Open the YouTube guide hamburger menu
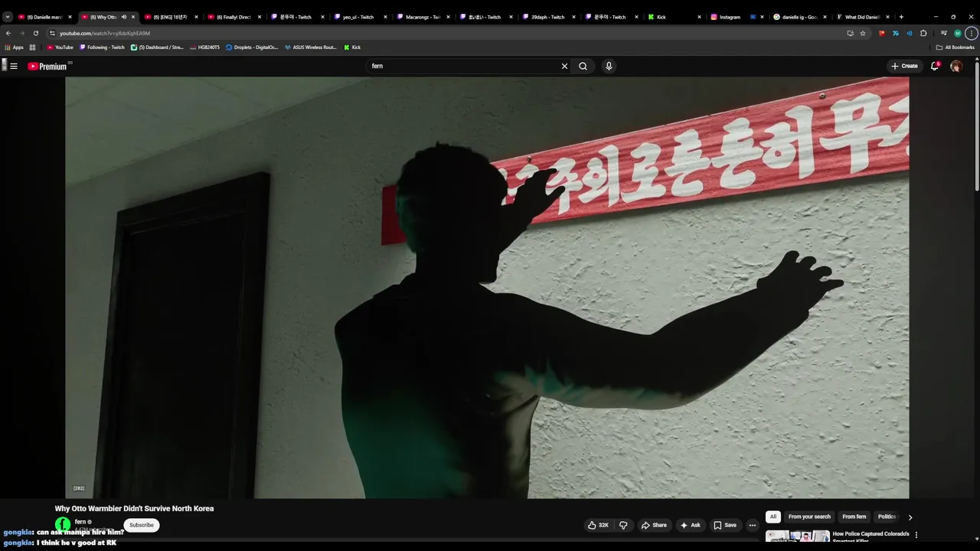This screenshot has height=551, width=980. (x=14, y=67)
